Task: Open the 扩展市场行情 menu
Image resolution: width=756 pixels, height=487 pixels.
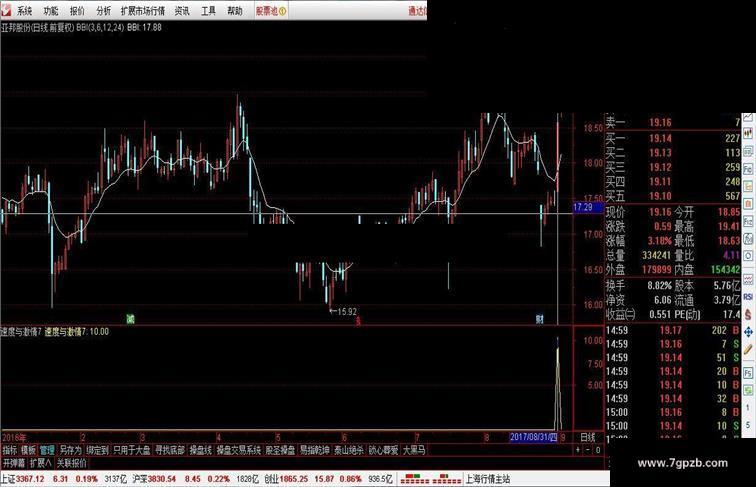Action: pos(143,11)
